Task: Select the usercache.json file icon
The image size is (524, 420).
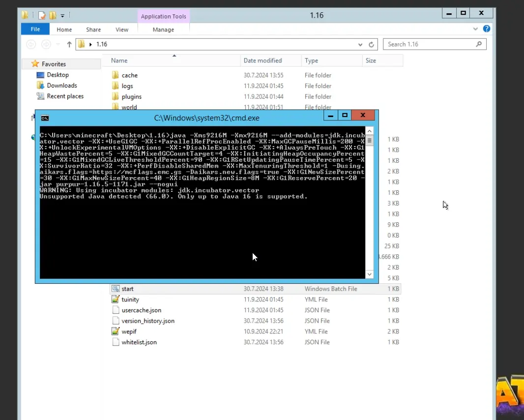Action: [x=116, y=310]
